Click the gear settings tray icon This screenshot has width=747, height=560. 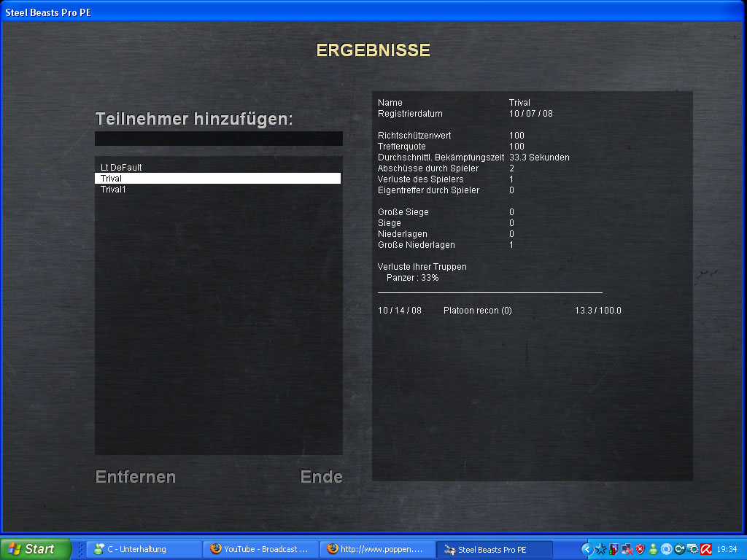pyautogui.click(x=693, y=549)
